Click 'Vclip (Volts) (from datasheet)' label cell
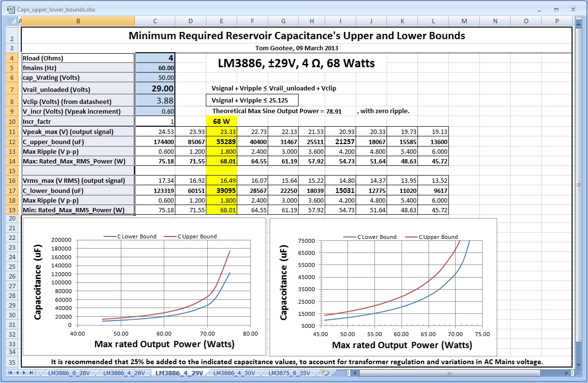The height and width of the screenshot is (383, 588). click(78, 102)
